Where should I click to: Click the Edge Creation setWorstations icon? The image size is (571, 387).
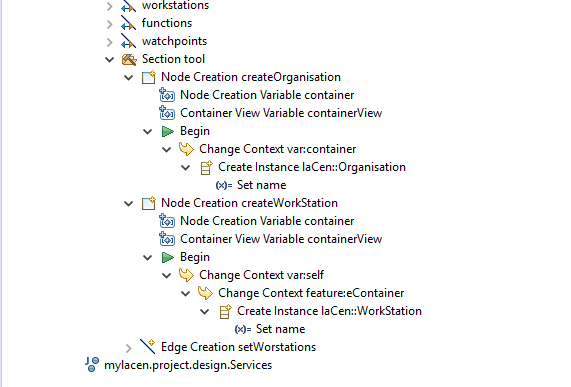click(148, 347)
